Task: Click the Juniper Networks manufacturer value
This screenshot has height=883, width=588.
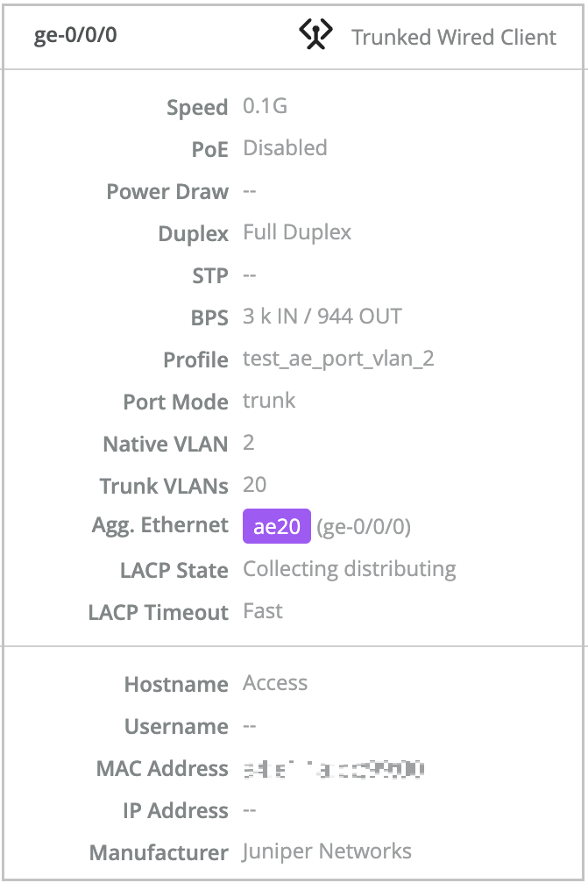Action: (x=325, y=851)
